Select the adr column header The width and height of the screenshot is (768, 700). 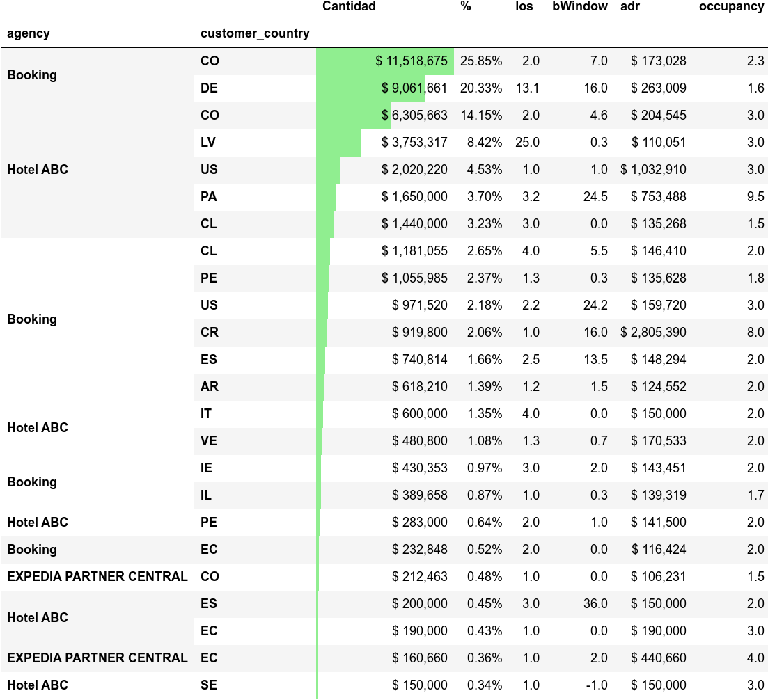coord(629,6)
